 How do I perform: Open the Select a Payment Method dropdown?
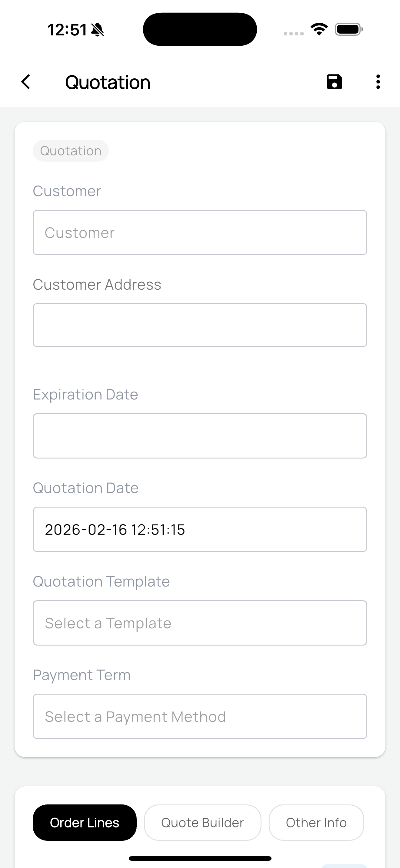click(200, 716)
